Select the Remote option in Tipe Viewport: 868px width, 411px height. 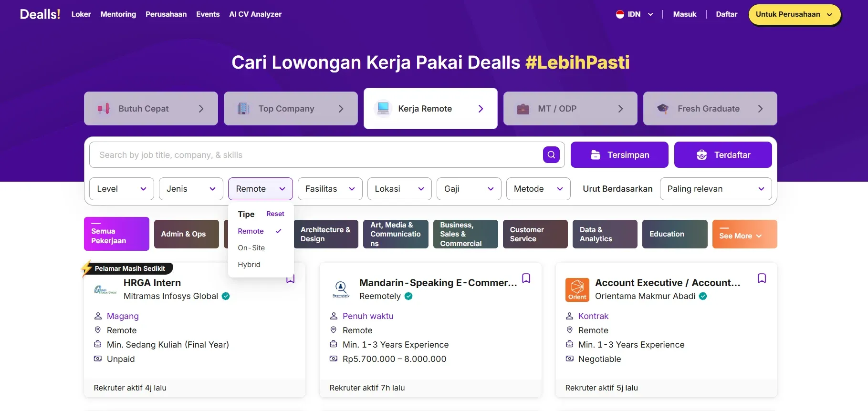pyautogui.click(x=251, y=231)
